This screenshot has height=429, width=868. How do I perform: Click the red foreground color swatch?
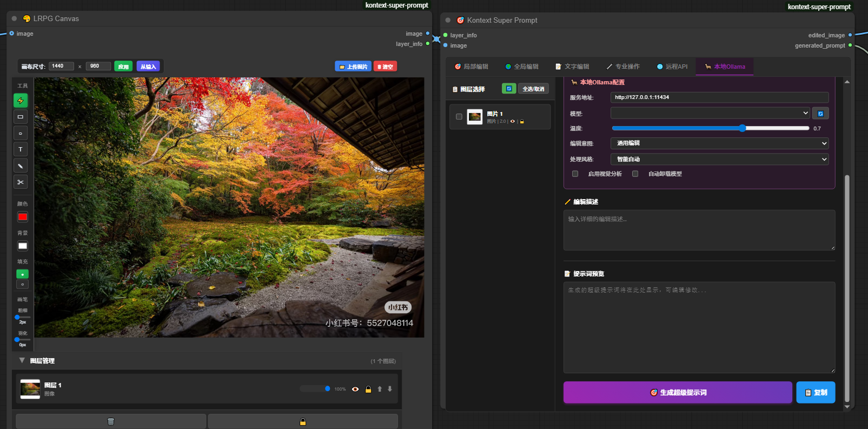coord(23,217)
